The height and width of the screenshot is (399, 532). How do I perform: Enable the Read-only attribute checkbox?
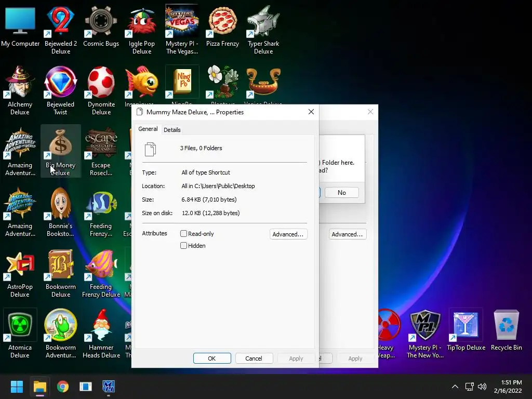point(183,233)
